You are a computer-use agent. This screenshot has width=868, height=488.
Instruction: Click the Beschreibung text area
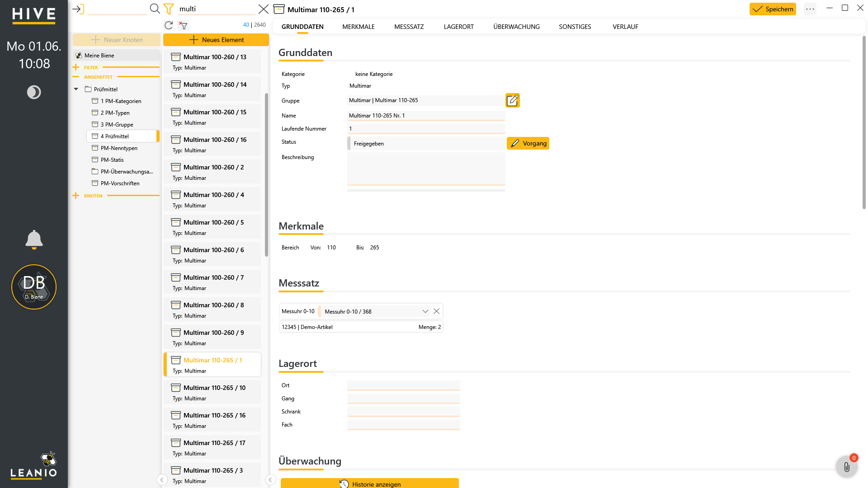426,169
